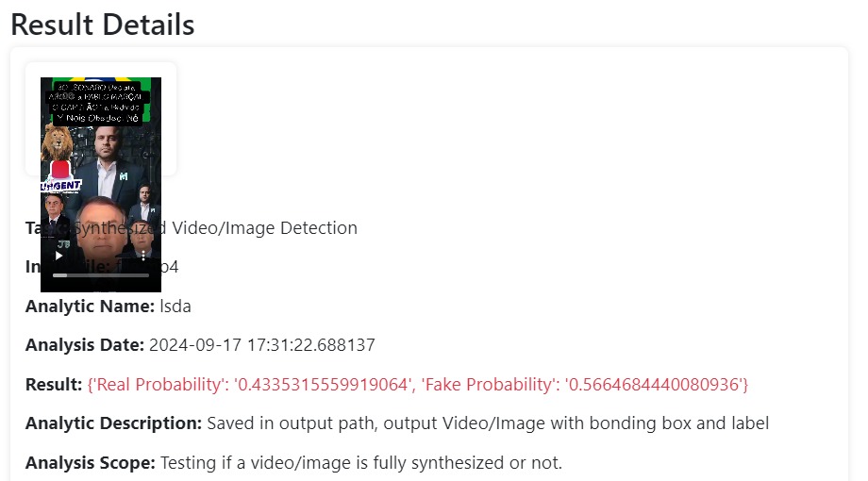The height and width of the screenshot is (481, 868).
Task: Click the video progress bar
Action: 101,275
